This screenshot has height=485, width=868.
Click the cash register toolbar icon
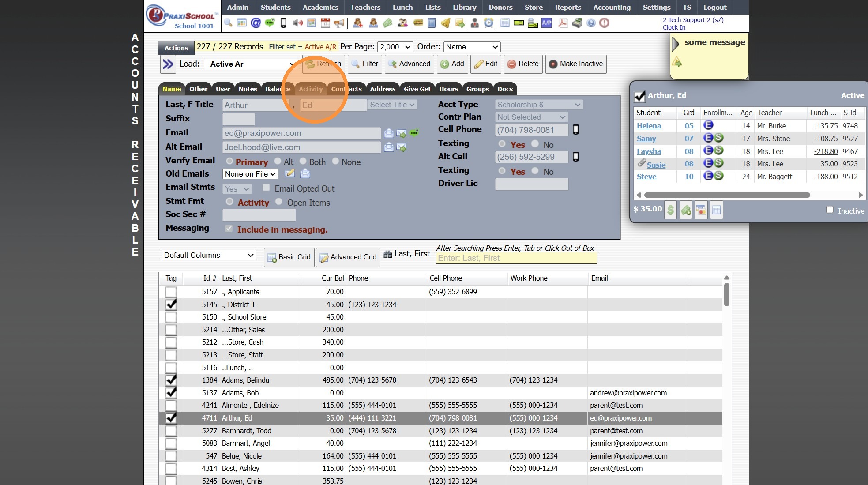(x=577, y=23)
